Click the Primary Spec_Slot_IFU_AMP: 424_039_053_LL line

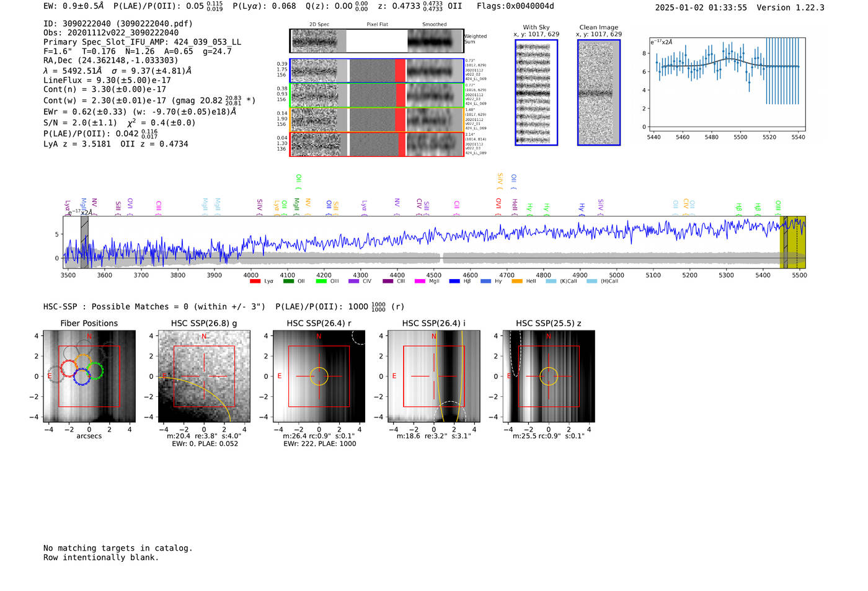(142, 42)
